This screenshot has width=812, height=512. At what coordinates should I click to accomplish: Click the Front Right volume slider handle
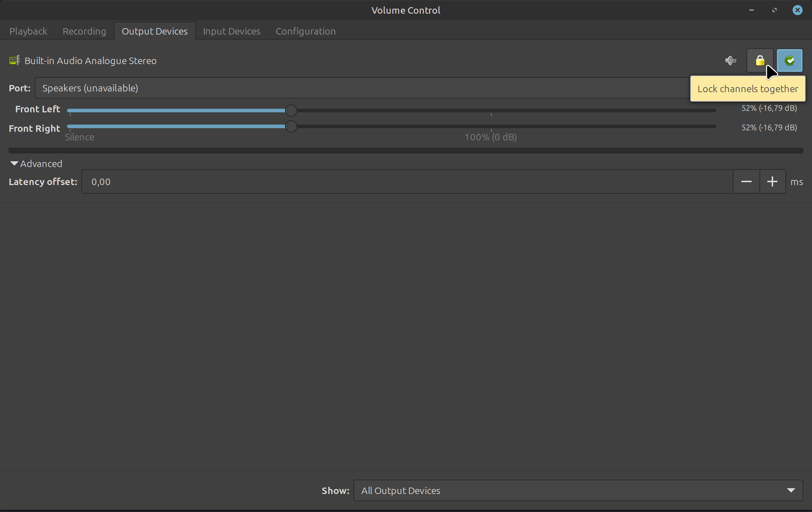291,126
